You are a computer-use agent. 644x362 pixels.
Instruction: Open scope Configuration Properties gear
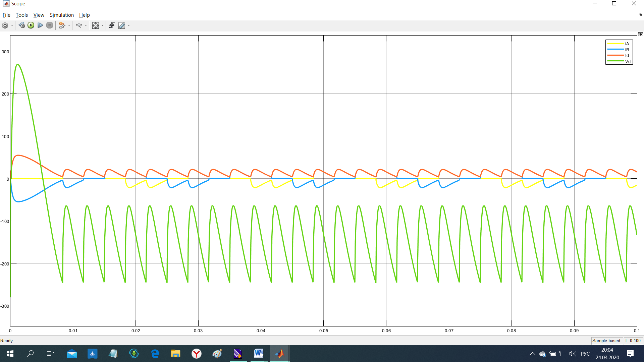pos(5,25)
